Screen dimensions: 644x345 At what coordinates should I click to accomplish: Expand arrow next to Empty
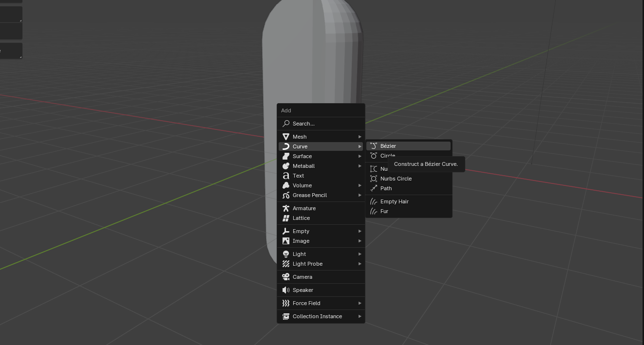click(360, 231)
